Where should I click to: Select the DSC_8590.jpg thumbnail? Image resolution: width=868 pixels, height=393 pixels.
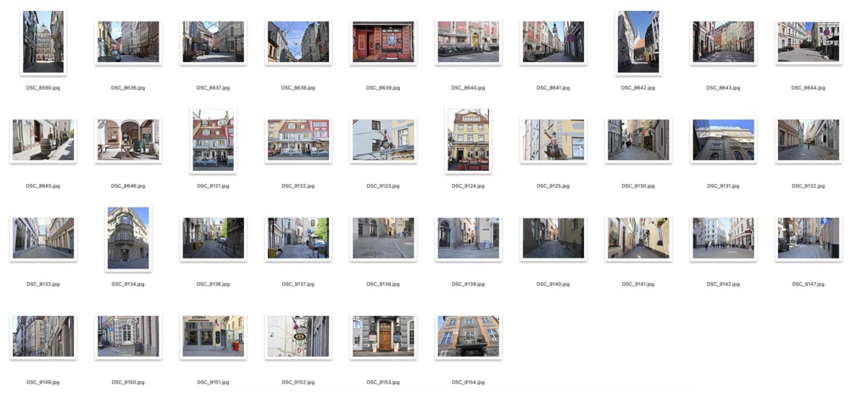point(43,42)
